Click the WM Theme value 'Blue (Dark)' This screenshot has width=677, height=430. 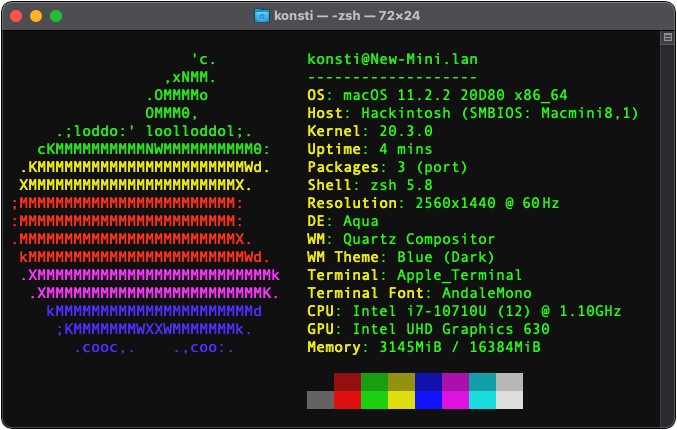click(446, 257)
